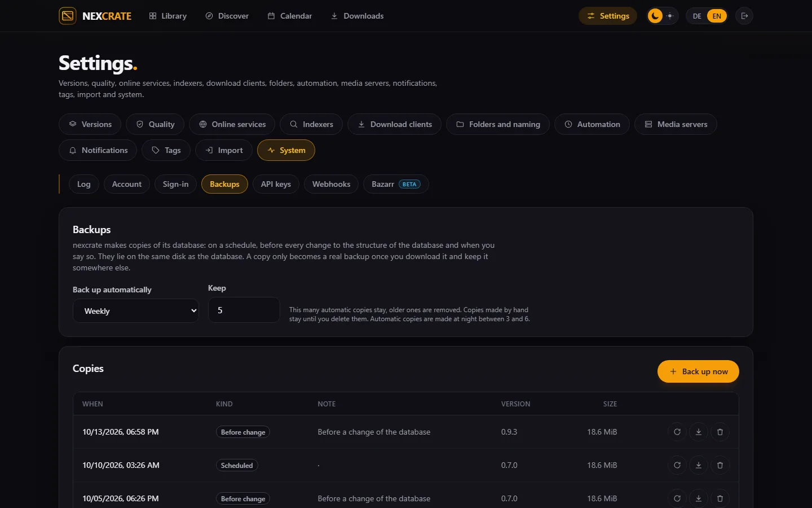Click the NEXCRATE logo icon
This screenshot has height=508, width=812.
tap(68, 16)
